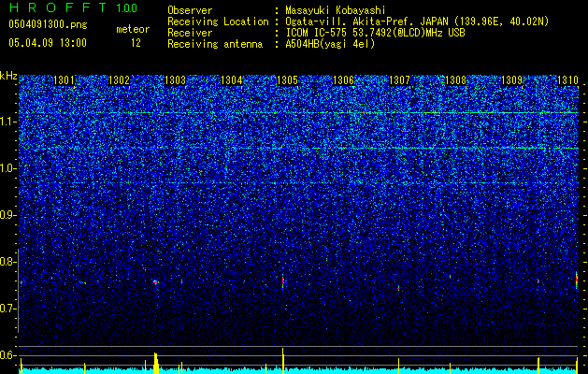Click the tallest yellow intensity peak before 1303

(156, 363)
